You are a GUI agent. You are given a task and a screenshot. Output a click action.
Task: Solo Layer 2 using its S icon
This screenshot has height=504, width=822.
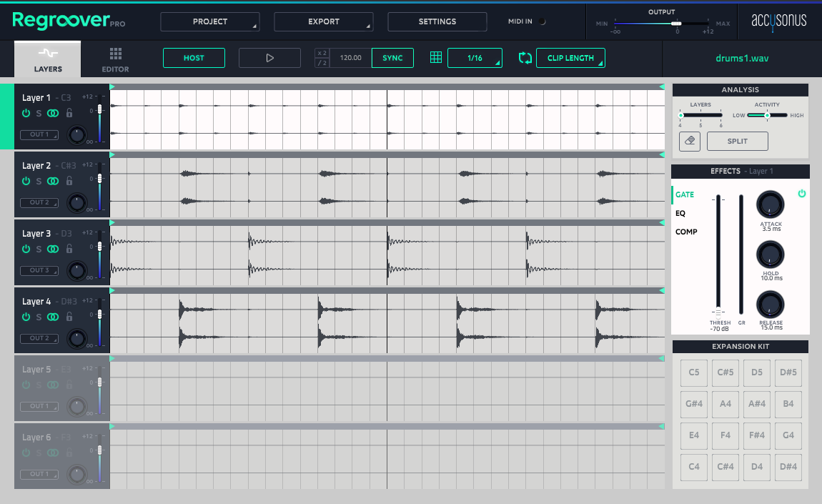[x=39, y=181]
